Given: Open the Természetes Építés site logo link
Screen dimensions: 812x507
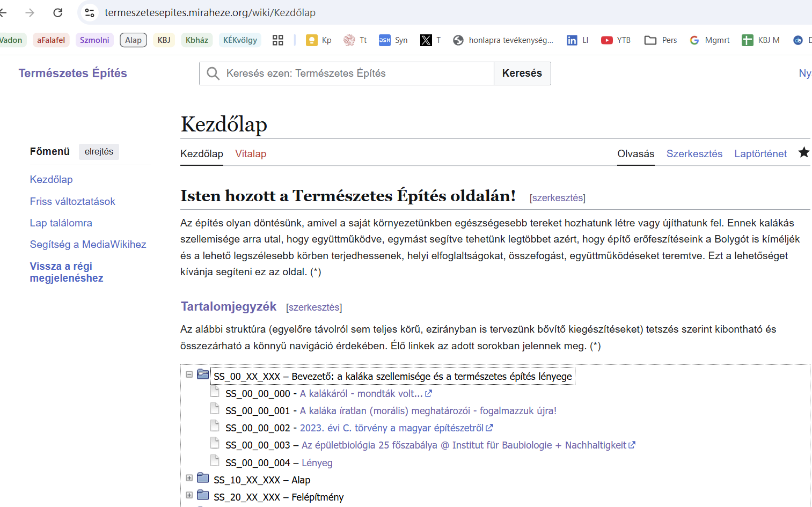Looking at the screenshot, I should [72, 74].
